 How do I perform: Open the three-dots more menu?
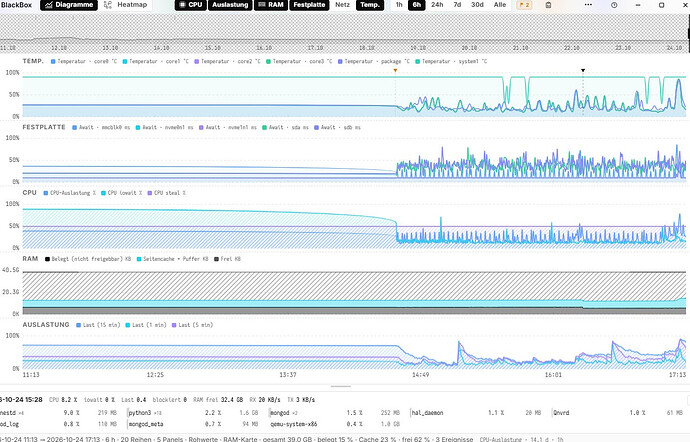coord(588,5)
